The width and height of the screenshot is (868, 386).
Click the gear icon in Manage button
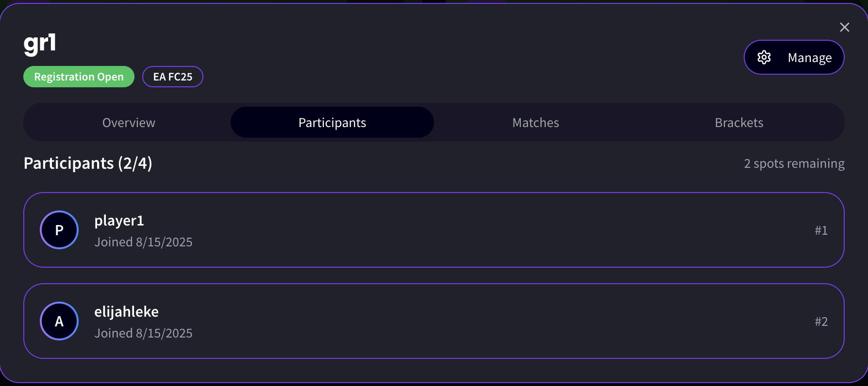pos(764,57)
